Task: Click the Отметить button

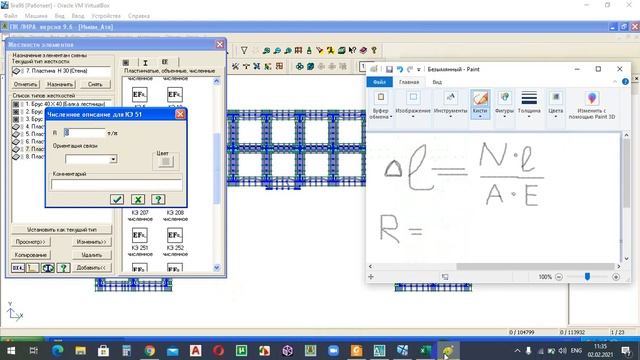Action: 25,84
